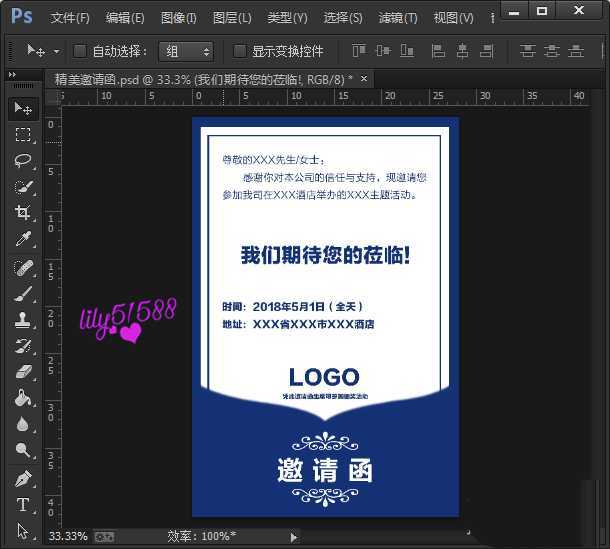This screenshot has width=610, height=549.
Task: Select the Pen tool
Action: [x=23, y=478]
